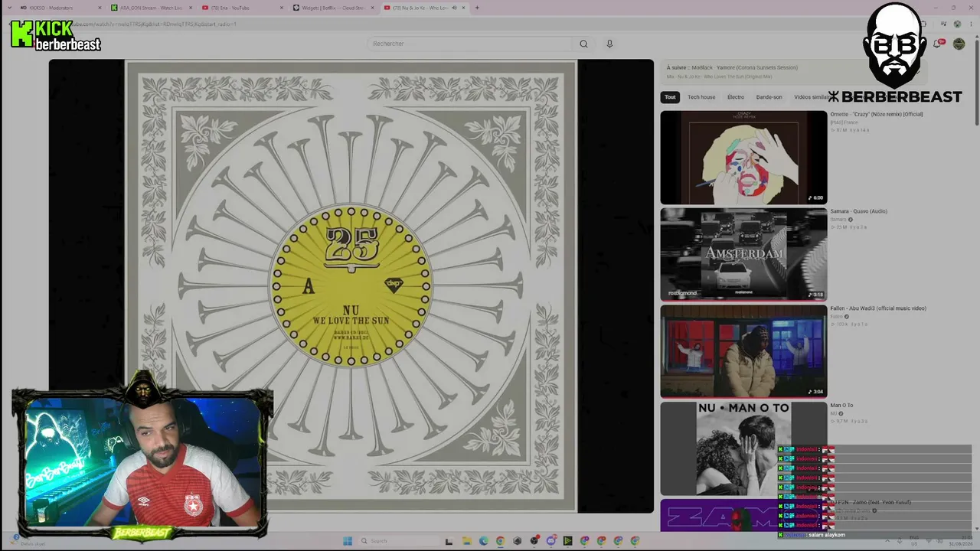Select the Tech house filter chip
The height and width of the screenshot is (551, 980).
coord(701,97)
